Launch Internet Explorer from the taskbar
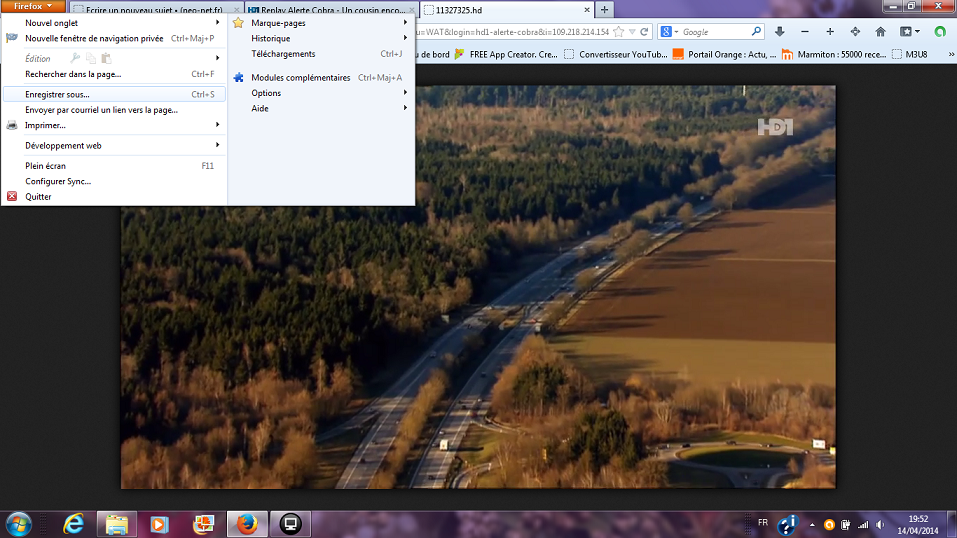 tap(73, 523)
